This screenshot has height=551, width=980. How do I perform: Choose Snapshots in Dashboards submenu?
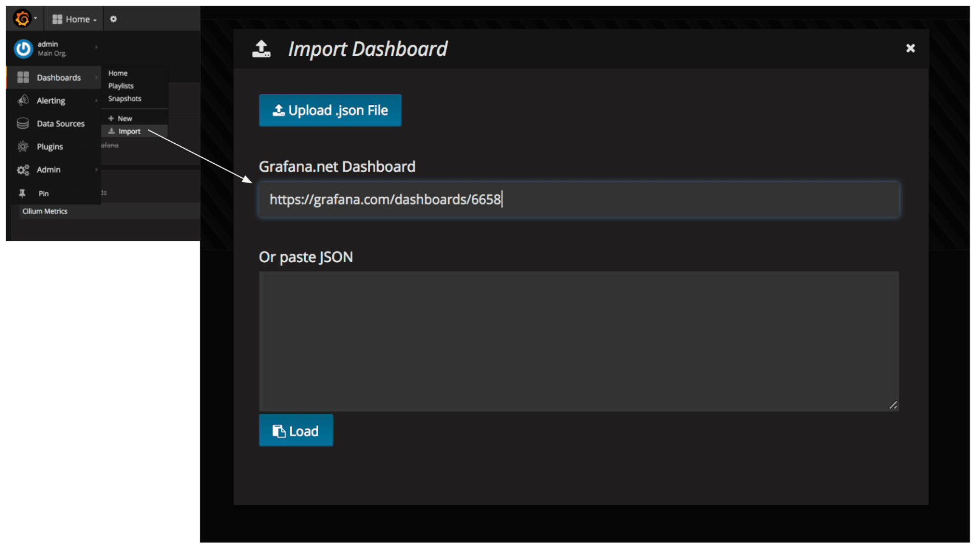(x=124, y=99)
